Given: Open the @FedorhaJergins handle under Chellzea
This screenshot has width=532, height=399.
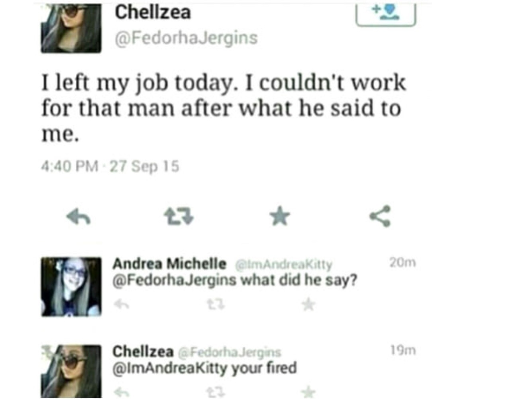Looking at the screenshot, I should [186, 38].
